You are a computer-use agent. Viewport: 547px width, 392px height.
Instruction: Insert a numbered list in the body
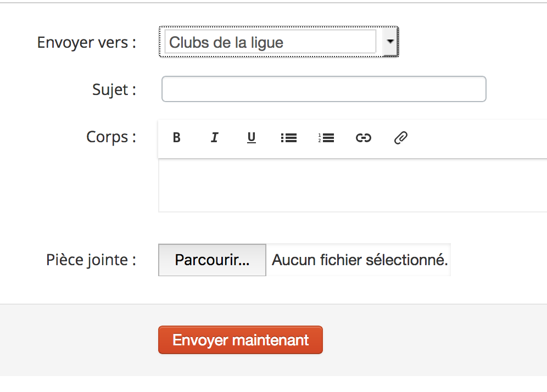click(x=326, y=138)
